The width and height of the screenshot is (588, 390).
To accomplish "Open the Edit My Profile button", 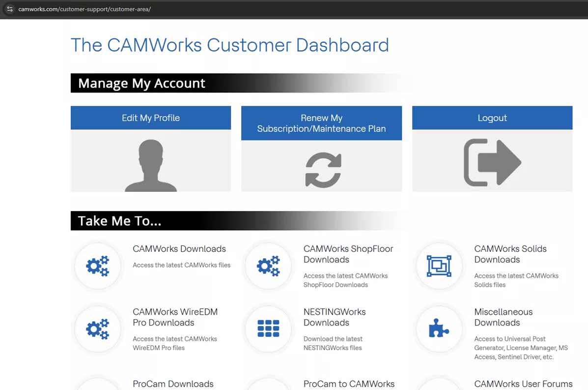I will [x=151, y=118].
